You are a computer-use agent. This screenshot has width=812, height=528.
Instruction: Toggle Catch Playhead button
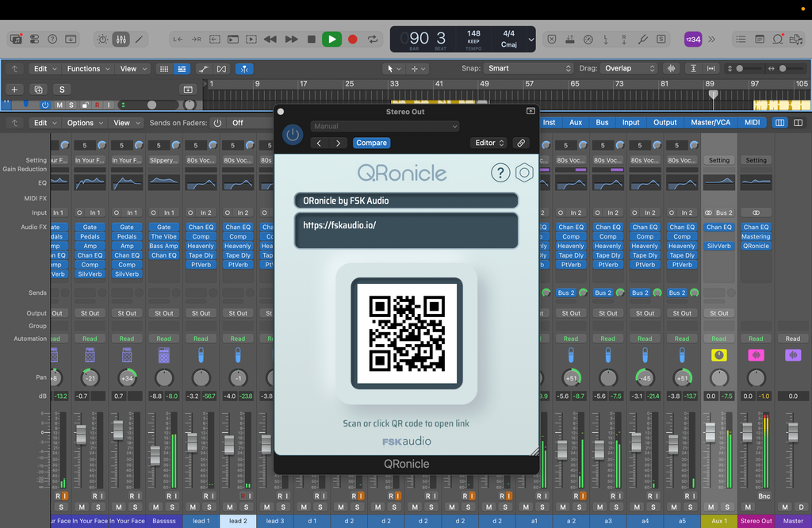pos(244,69)
